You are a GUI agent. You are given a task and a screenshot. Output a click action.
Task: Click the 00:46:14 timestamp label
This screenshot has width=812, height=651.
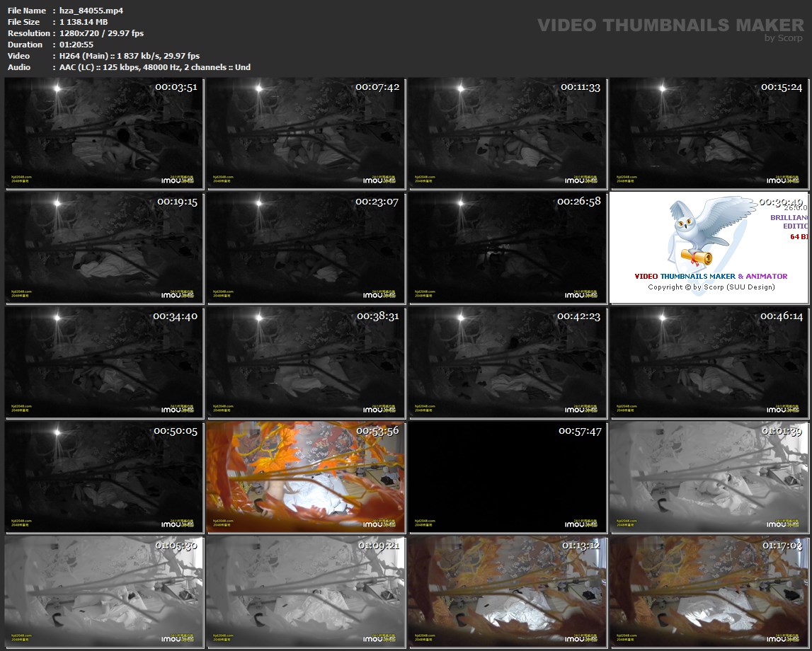781,316
